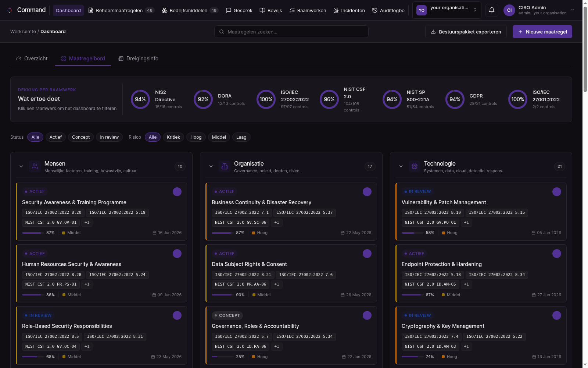Select the In review status filter
The image size is (588, 368).
(110, 137)
